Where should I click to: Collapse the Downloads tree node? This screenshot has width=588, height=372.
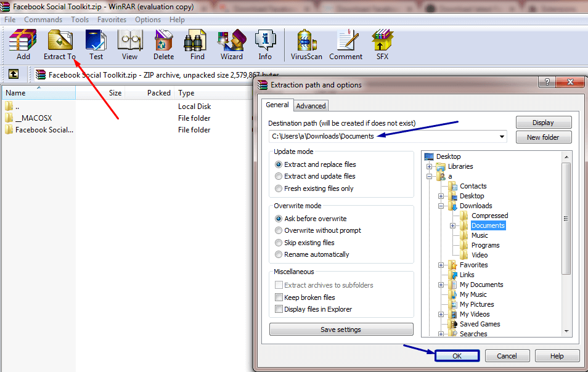(441, 206)
